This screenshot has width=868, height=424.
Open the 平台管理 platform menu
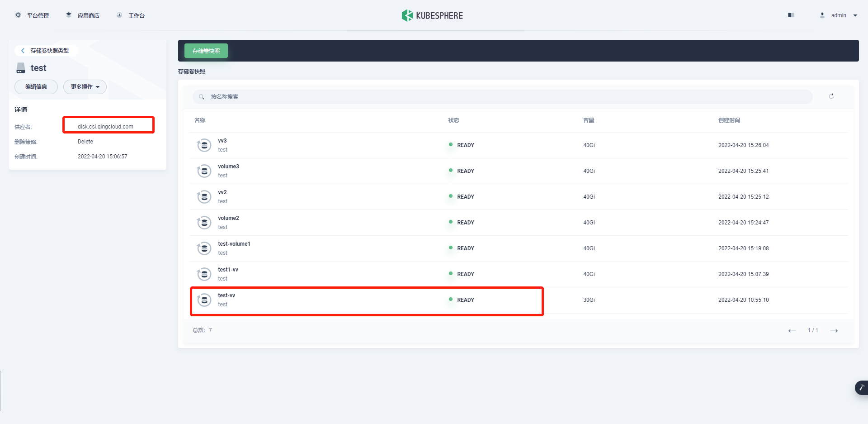click(32, 15)
